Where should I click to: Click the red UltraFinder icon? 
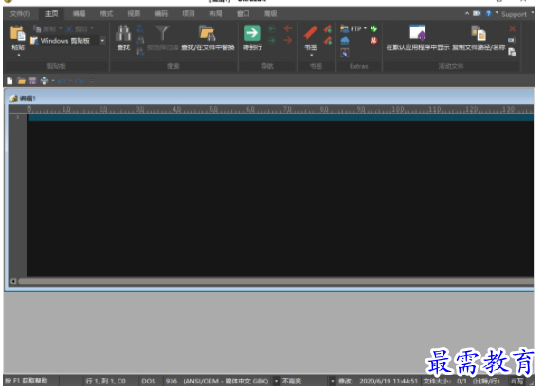click(x=374, y=41)
